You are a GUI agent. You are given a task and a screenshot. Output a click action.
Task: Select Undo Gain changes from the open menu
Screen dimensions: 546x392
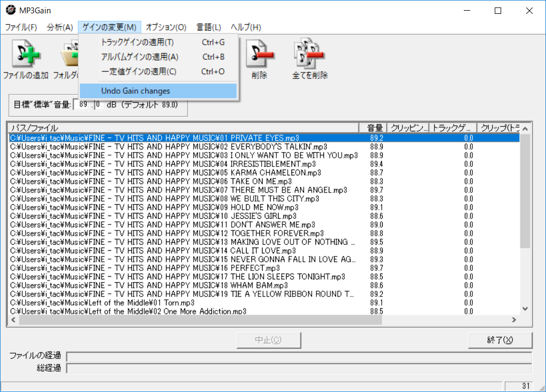(x=135, y=91)
